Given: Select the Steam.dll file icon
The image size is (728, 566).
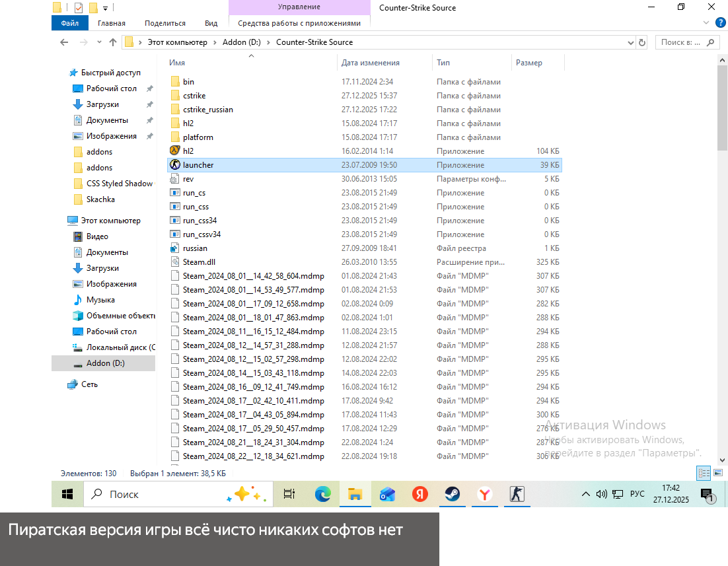Looking at the screenshot, I should pos(174,262).
